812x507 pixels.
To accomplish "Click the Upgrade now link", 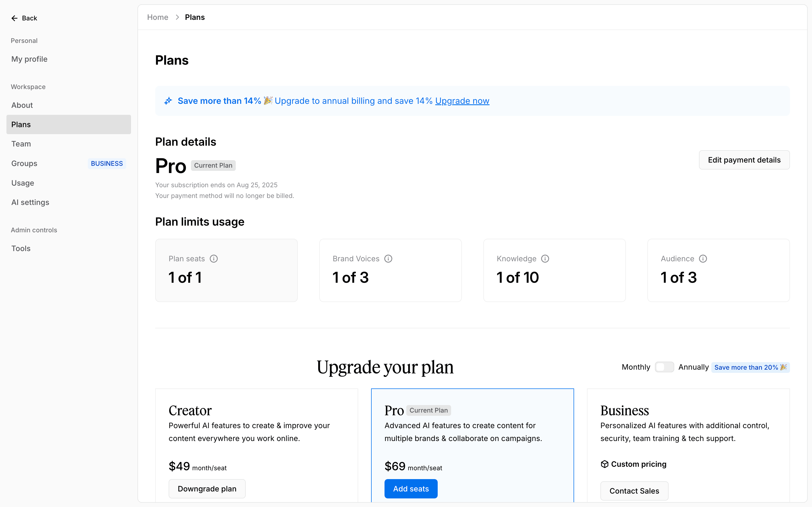I will pos(462,101).
